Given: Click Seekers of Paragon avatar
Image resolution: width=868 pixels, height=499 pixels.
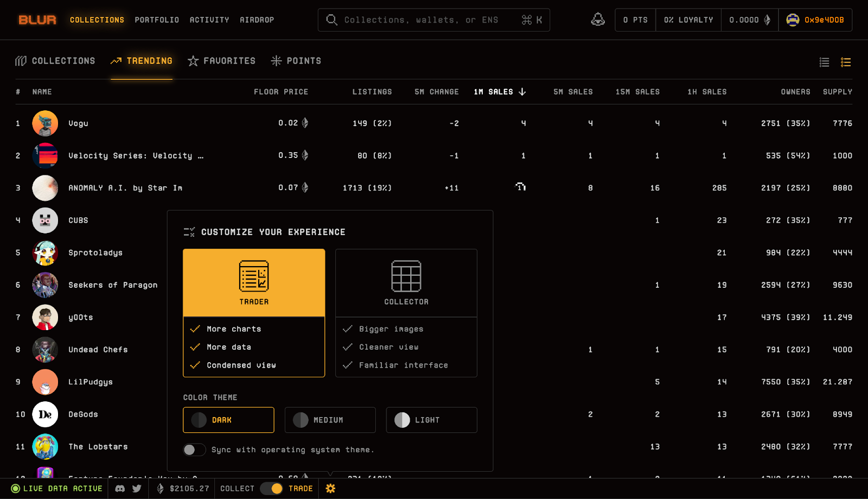Looking at the screenshot, I should point(45,285).
